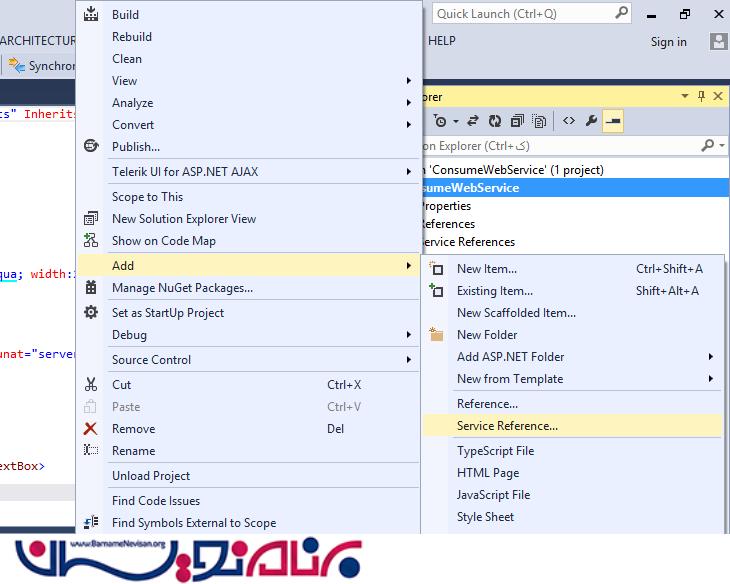Select Service Reference... from Add submenu
Viewport: 730px width, 584px height.
[573, 426]
